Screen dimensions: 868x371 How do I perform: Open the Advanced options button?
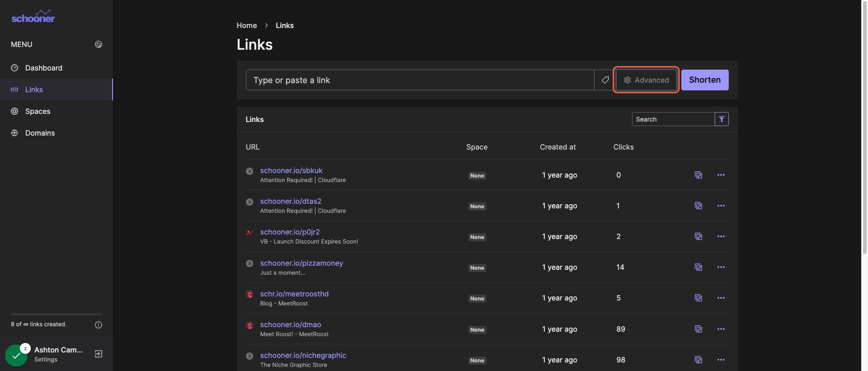(x=646, y=80)
